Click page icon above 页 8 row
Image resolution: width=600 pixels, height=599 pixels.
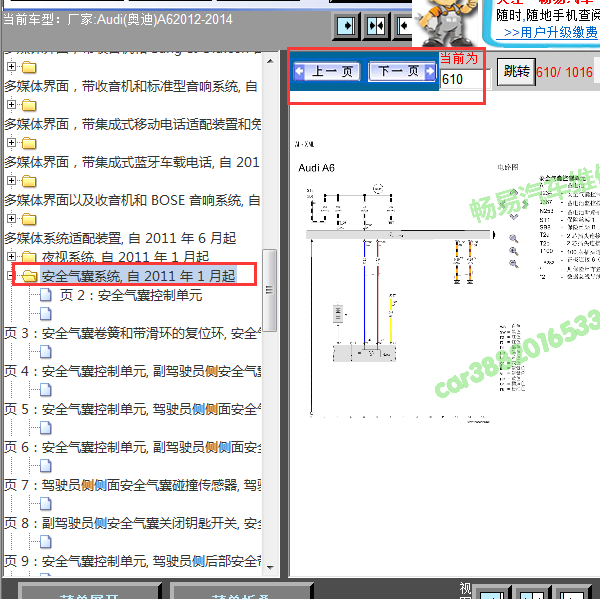coord(46,504)
